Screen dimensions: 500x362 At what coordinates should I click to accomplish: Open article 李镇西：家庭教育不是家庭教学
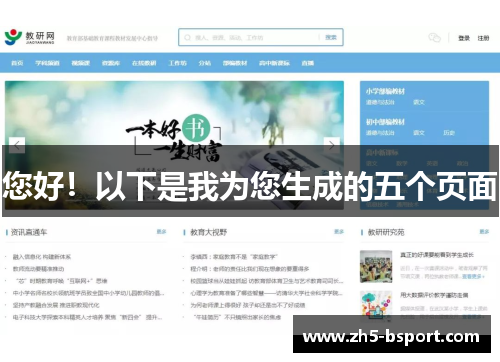(234, 257)
